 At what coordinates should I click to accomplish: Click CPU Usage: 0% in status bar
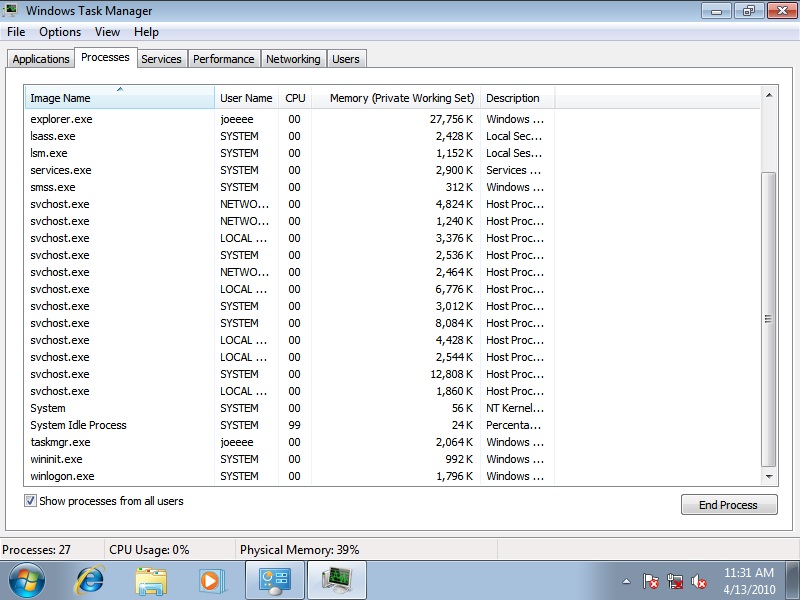149,549
